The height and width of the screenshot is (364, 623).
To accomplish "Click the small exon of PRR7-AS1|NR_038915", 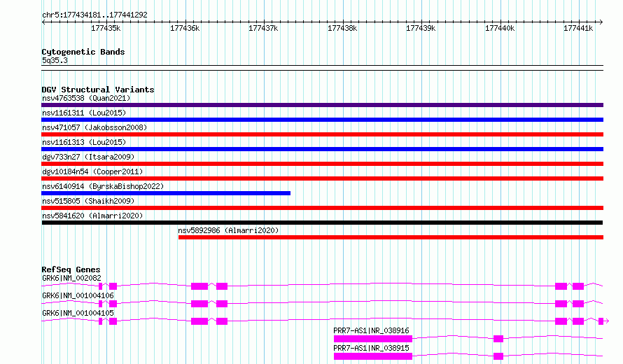I will point(498,356).
